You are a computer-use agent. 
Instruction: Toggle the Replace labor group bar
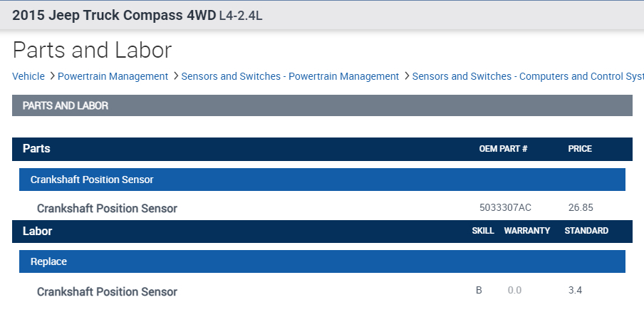point(322,261)
